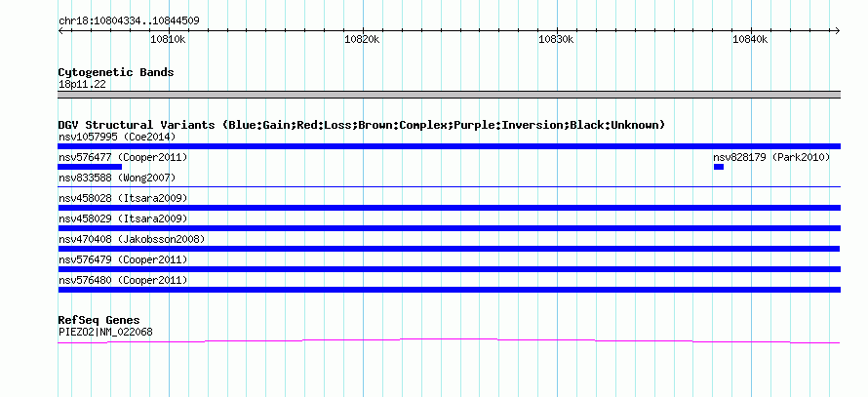Select the DGV Structural Variants track title
This screenshot has width=868, height=397.
(x=362, y=125)
